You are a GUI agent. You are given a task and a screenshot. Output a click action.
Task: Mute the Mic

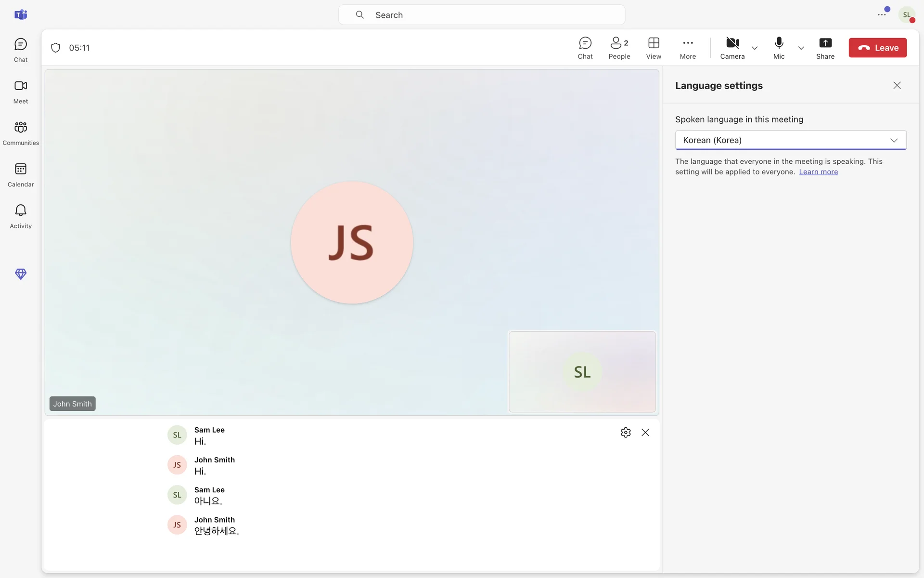click(x=779, y=48)
